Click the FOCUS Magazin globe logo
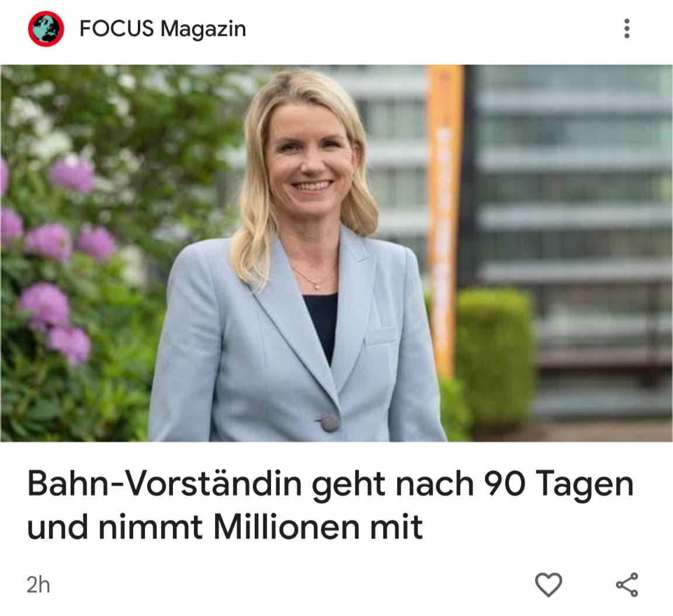The height and width of the screenshot is (616, 673). click(46, 29)
